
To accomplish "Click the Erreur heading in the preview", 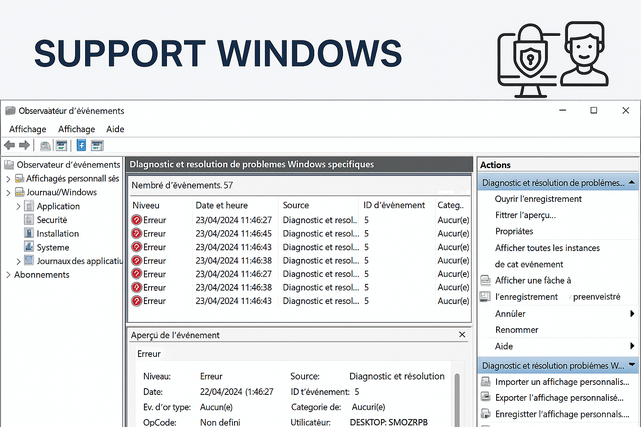I will click(x=149, y=354).
